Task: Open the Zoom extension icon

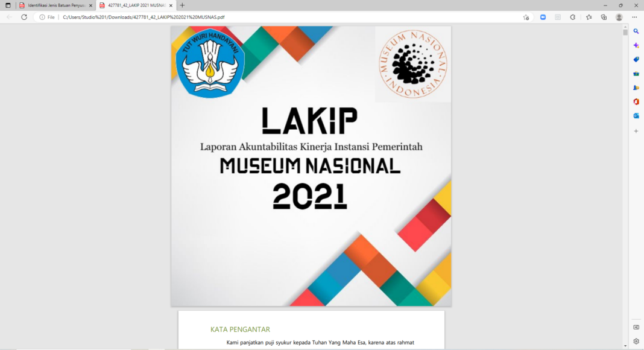Action: point(543,17)
